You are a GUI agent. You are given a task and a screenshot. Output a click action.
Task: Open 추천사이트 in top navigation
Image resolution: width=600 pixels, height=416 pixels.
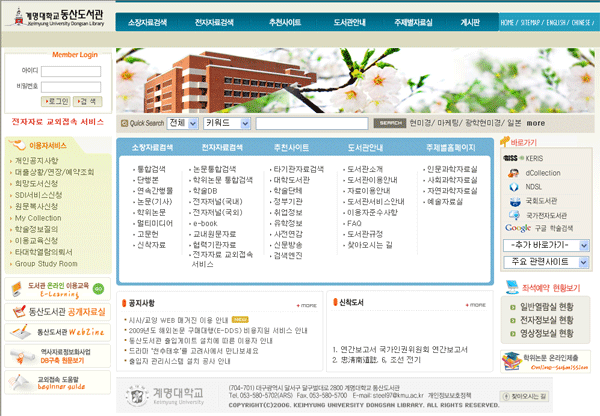(285, 23)
